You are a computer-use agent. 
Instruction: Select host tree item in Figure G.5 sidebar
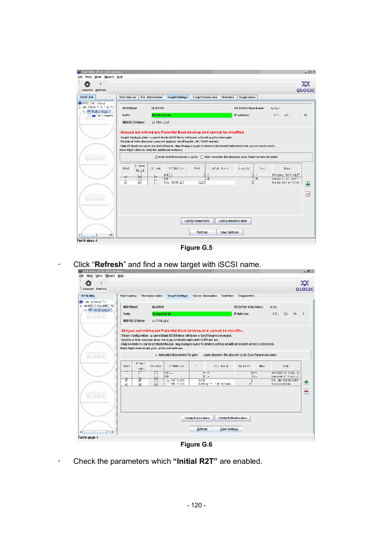(92, 103)
